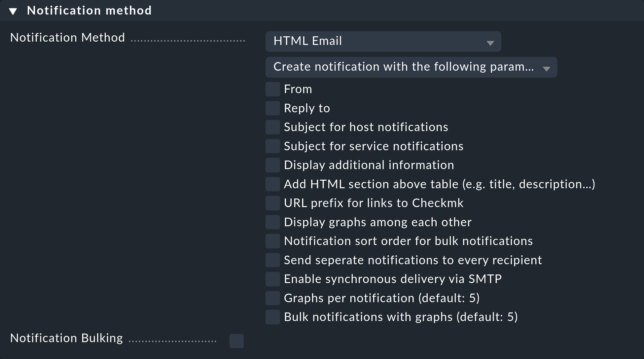Tick Display graphs among each other
This screenshot has width=644, height=359.
(x=272, y=222)
